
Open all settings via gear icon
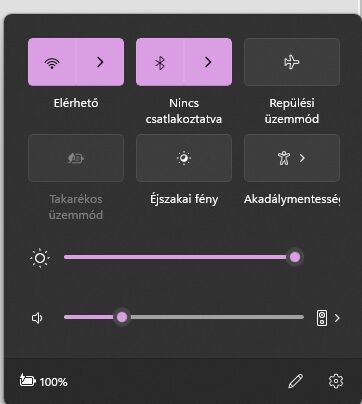click(336, 381)
